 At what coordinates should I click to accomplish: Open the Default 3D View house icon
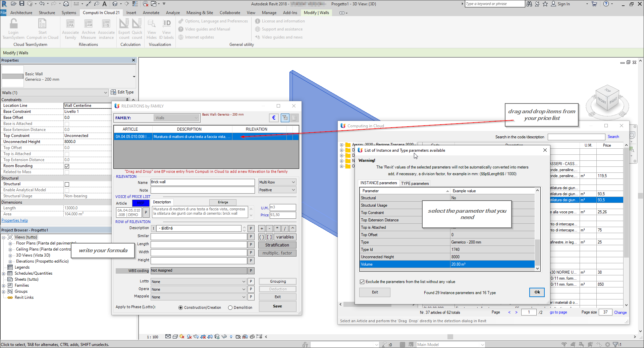[x=115, y=4]
